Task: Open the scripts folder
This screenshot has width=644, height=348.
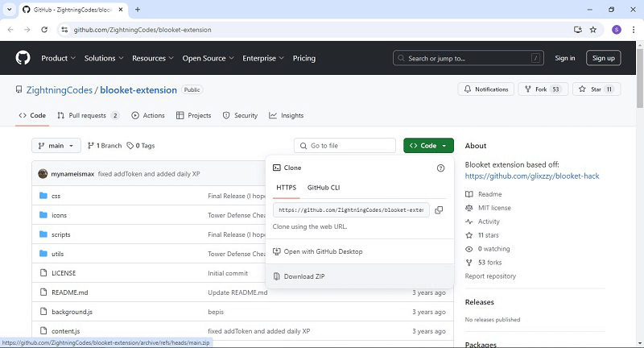Action: [x=61, y=234]
